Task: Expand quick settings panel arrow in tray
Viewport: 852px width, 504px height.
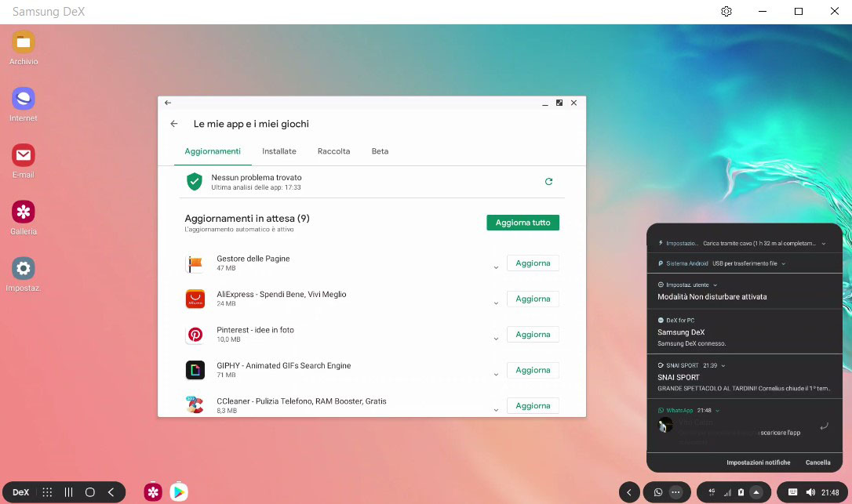Action: click(x=756, y=492)
